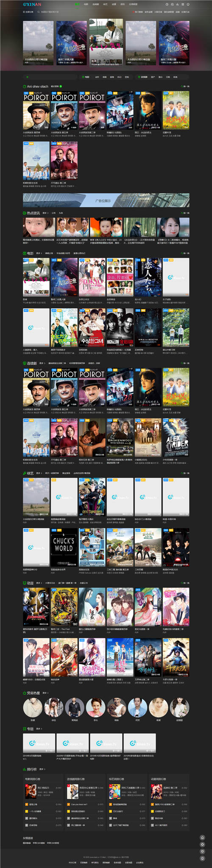Image resolution: width=212 pixels, height=868 pixels.
Task: Open the ALEX RIDER poster thumbnail
Action: click(176, 437)
